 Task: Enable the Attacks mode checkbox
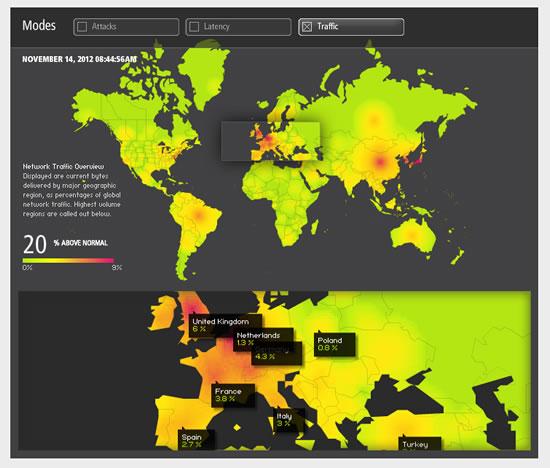(x=82, y=27)
